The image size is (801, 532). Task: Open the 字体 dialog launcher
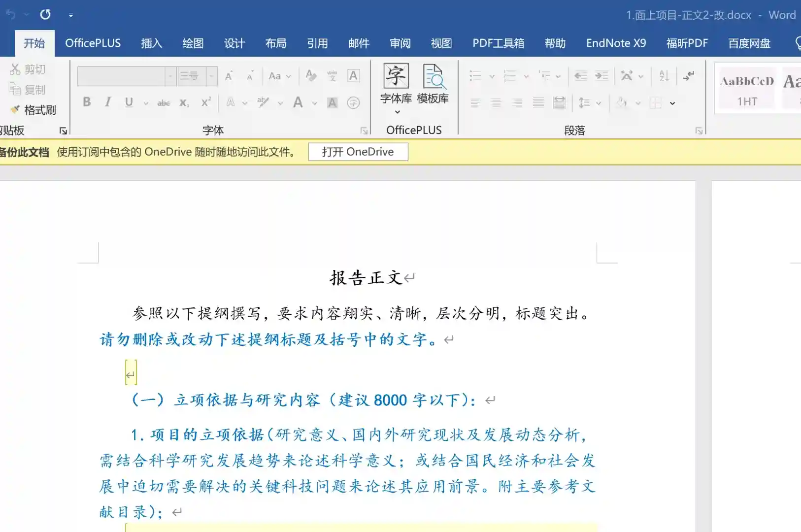coord(364,131)
